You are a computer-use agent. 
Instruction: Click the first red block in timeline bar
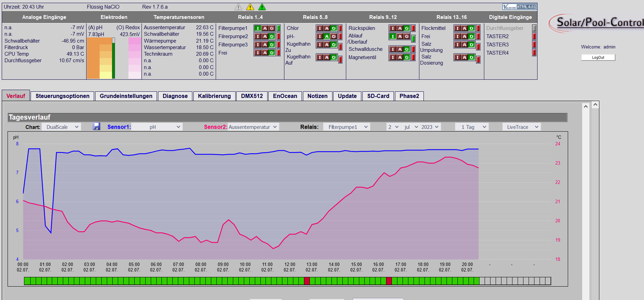307,281
